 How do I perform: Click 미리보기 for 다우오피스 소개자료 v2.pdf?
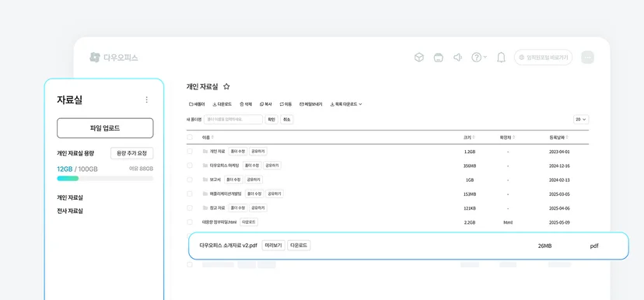(273, 246)
